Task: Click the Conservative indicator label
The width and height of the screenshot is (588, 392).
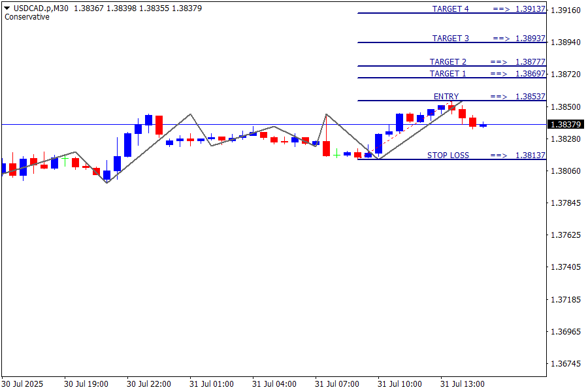Action: tap(27, 17)
